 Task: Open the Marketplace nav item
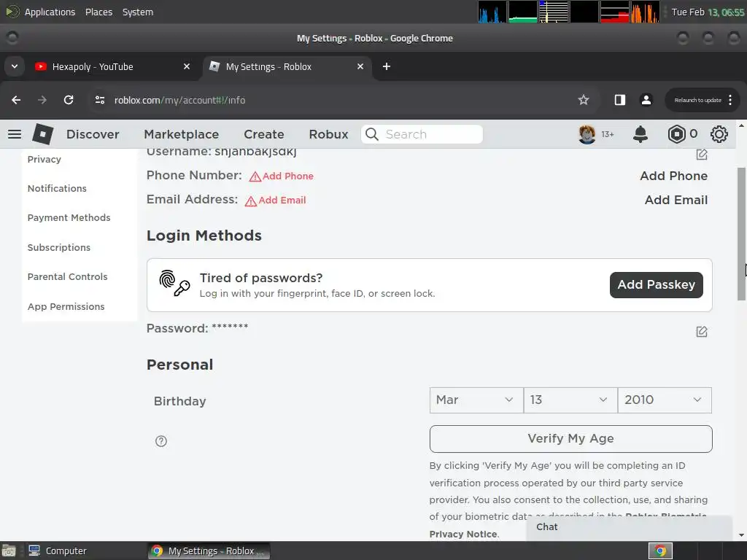(182, 134)
